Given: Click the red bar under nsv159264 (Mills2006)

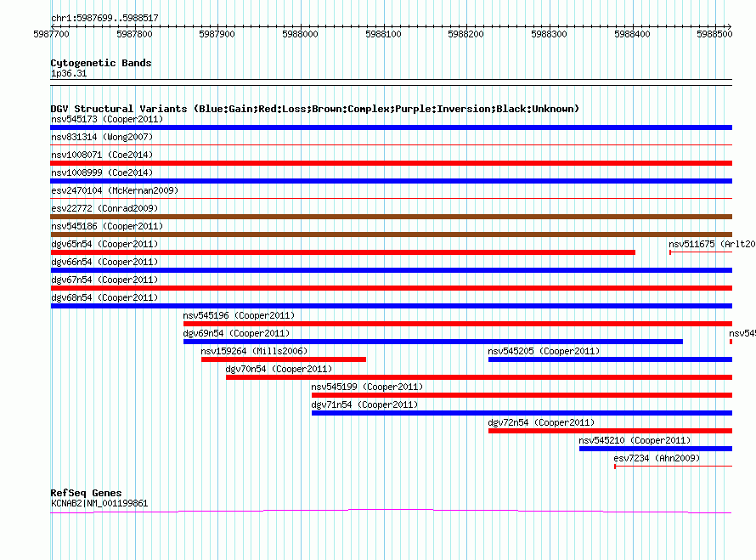Looking at the screenshot, I should (284, 359).
